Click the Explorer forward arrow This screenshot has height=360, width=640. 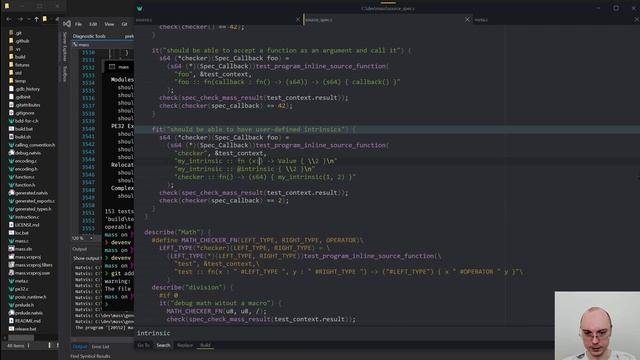point(20,19)
